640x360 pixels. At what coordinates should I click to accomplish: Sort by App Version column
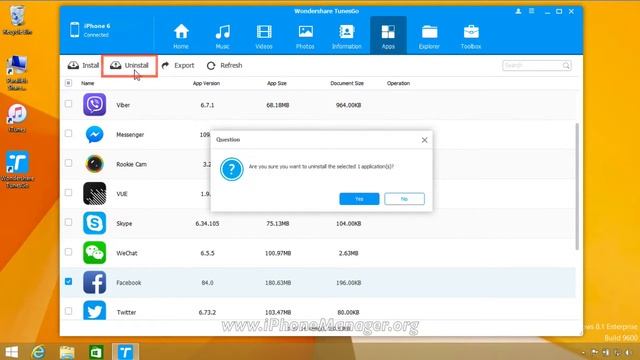point(206,83)
